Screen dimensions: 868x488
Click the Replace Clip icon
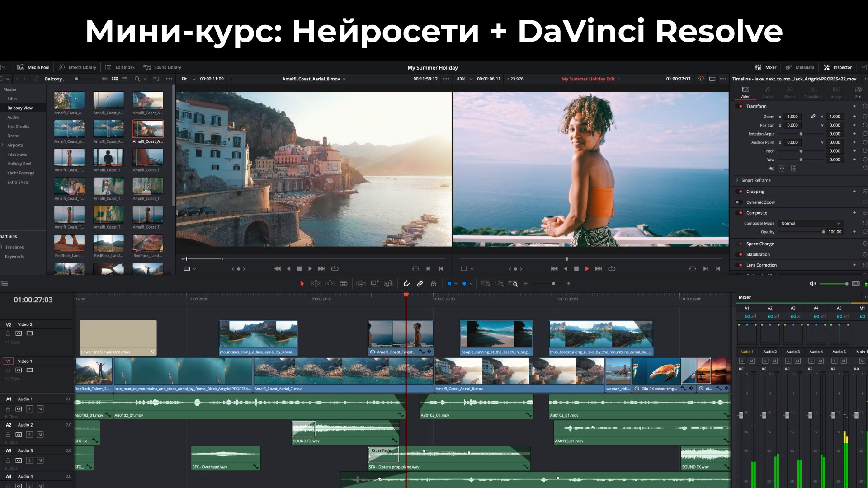click(x=388, y=284)
